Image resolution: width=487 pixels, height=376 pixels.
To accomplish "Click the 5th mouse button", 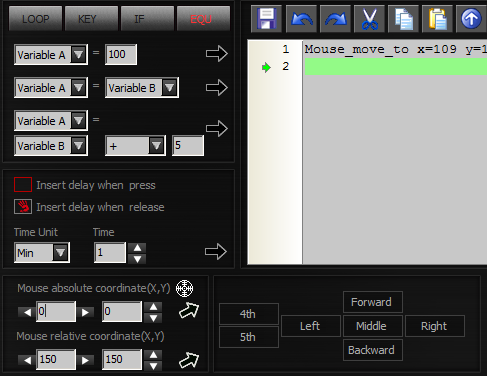I will pyautogui.click(x=249, y=337).
